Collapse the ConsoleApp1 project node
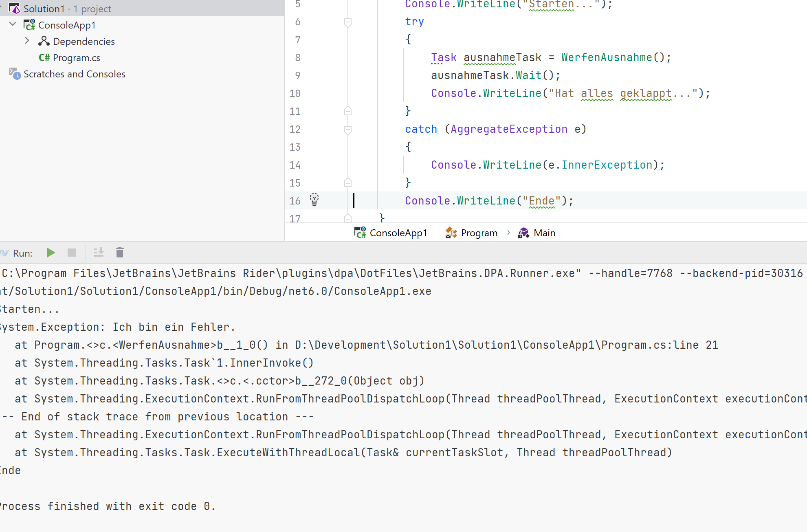The height and width of the screenshot is (532, 807). point(13,24)
